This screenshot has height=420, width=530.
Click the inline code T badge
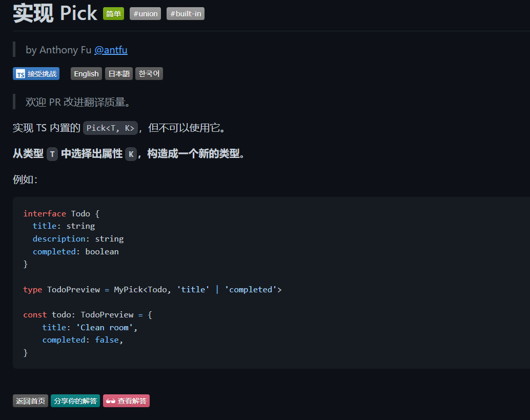(52, 154)
